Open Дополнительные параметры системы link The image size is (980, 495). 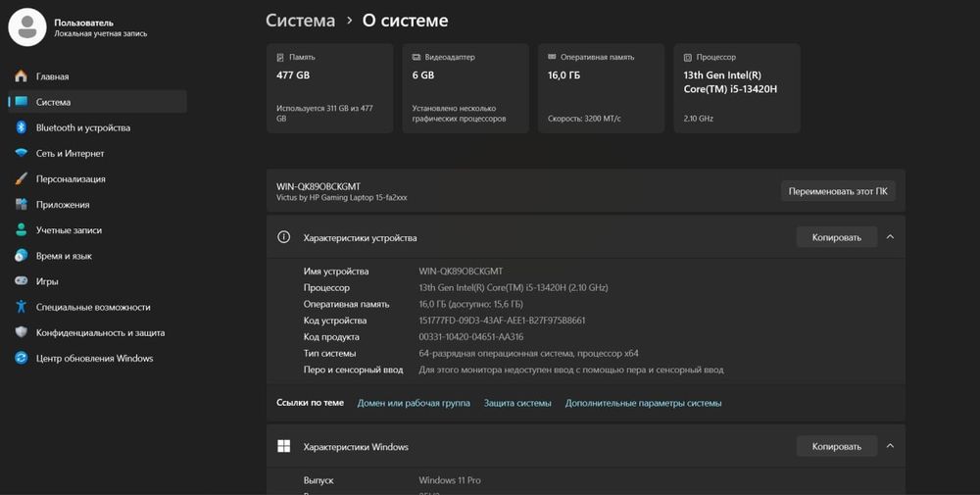[643, 403]
